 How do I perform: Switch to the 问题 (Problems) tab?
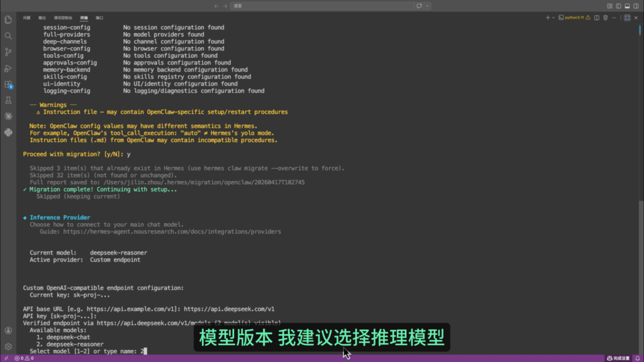pyautogui.click(x=26, y=18)
